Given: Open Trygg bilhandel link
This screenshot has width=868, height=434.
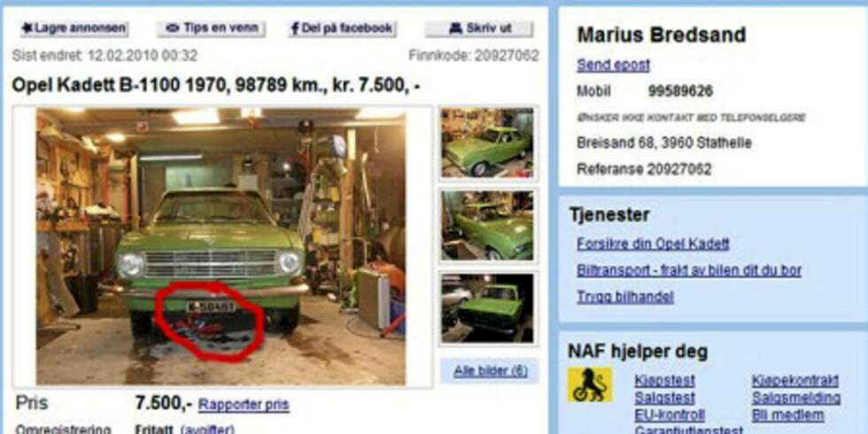Looking at the screenshot, I should pyautogui.click(x=625, y=297).
